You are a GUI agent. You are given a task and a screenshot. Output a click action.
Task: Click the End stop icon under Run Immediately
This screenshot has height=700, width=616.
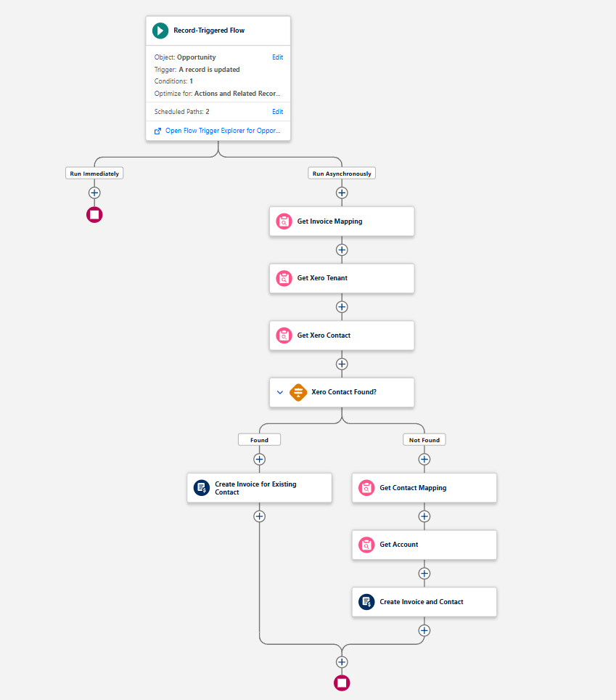(94, 215)
